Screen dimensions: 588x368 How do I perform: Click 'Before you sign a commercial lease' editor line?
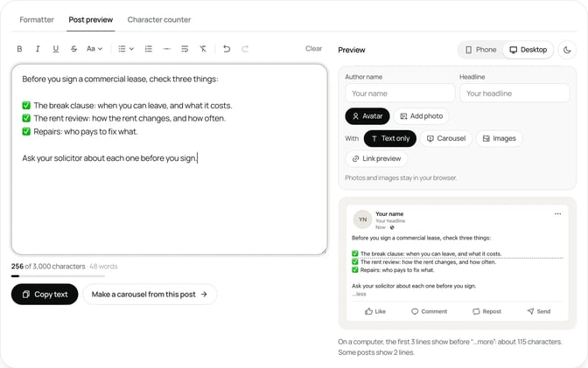coord(120,79)
